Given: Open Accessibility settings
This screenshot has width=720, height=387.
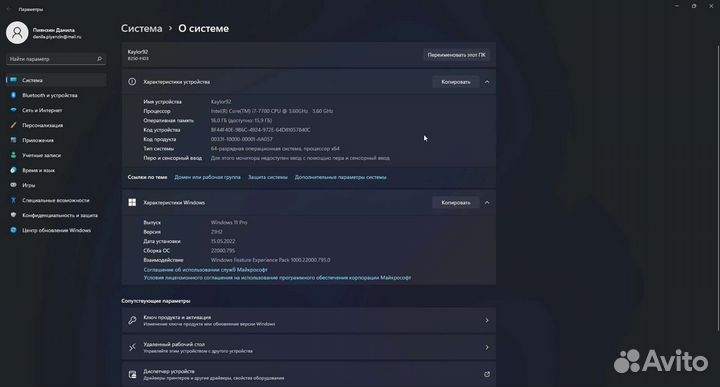Looking at the screenshot, I should [56, 200].
